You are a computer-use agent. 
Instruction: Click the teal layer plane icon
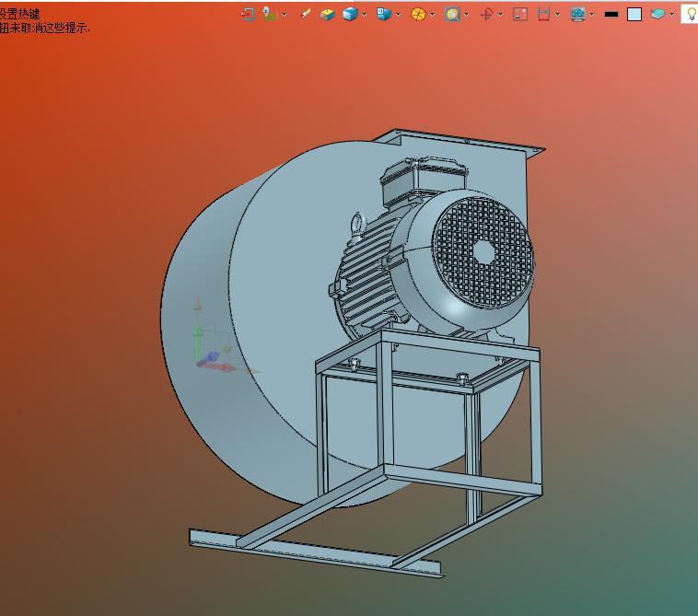657,14
